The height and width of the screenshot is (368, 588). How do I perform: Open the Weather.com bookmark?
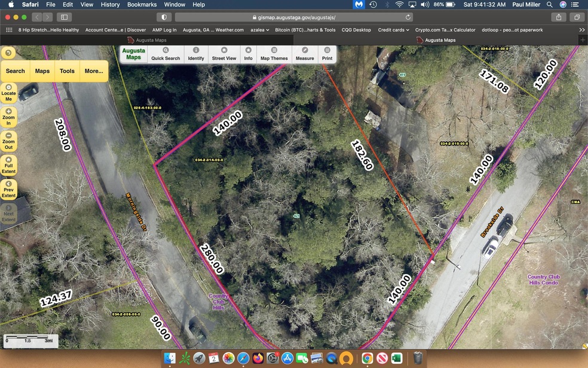tap(213, 30)
